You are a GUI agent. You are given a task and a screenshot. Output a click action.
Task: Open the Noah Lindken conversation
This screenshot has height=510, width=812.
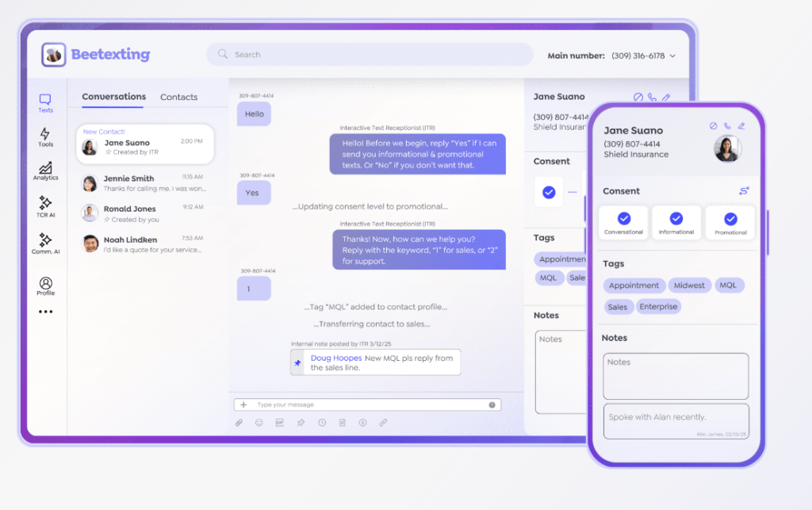coord(145,243)
